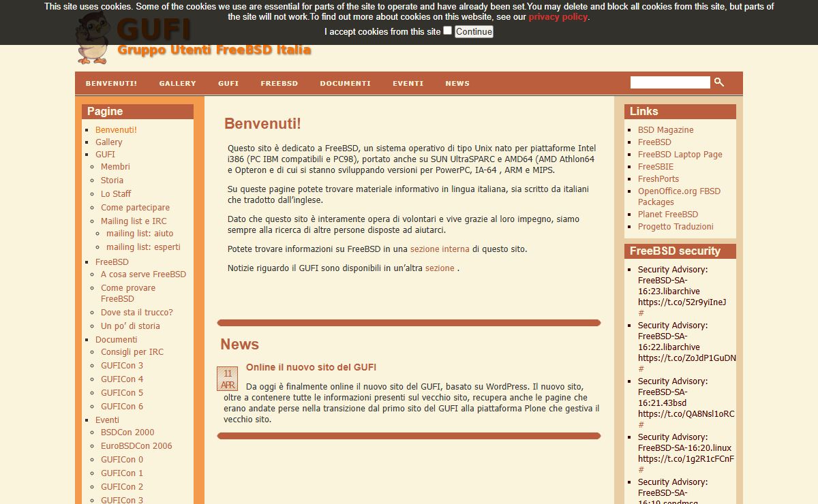Click the # link under FreeBSD-SA-16:21.43bsd advisory
Screen dimensions: 818x504
641,425
